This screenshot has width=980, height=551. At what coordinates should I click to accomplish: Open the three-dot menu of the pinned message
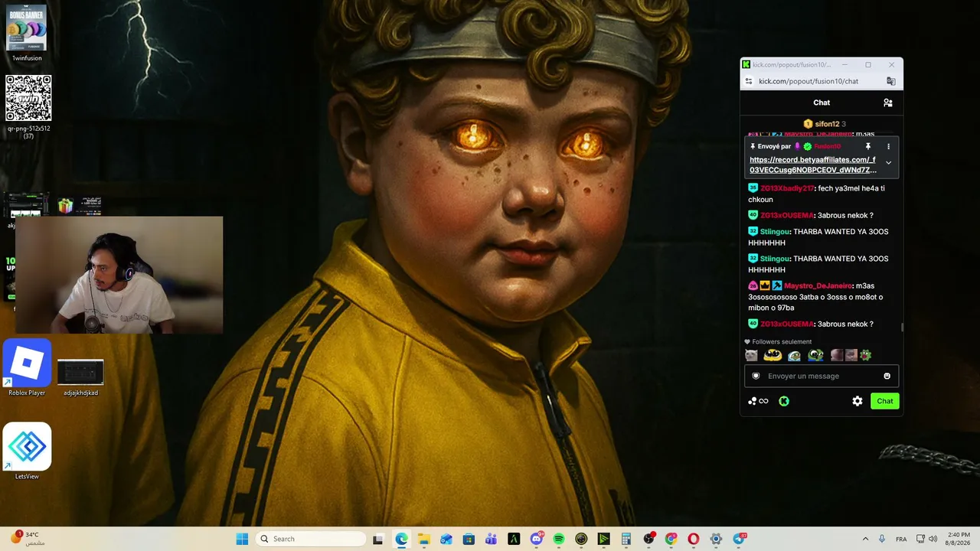[888, 146]
